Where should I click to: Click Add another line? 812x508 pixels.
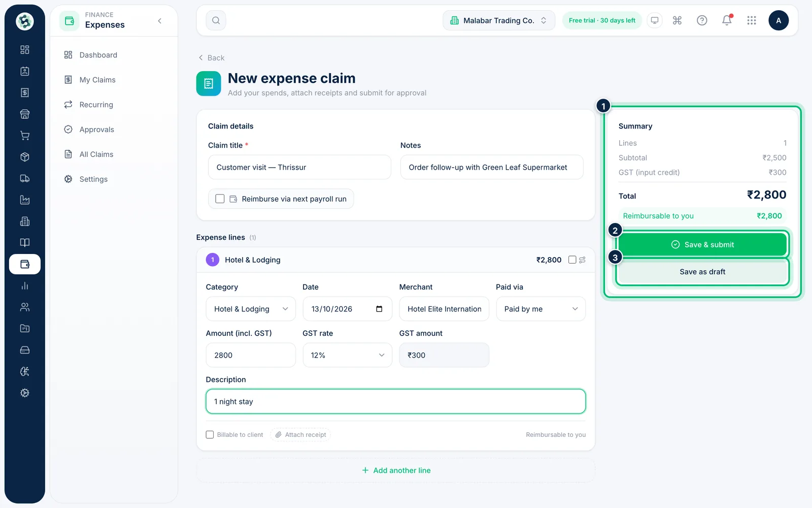[396, 470]
